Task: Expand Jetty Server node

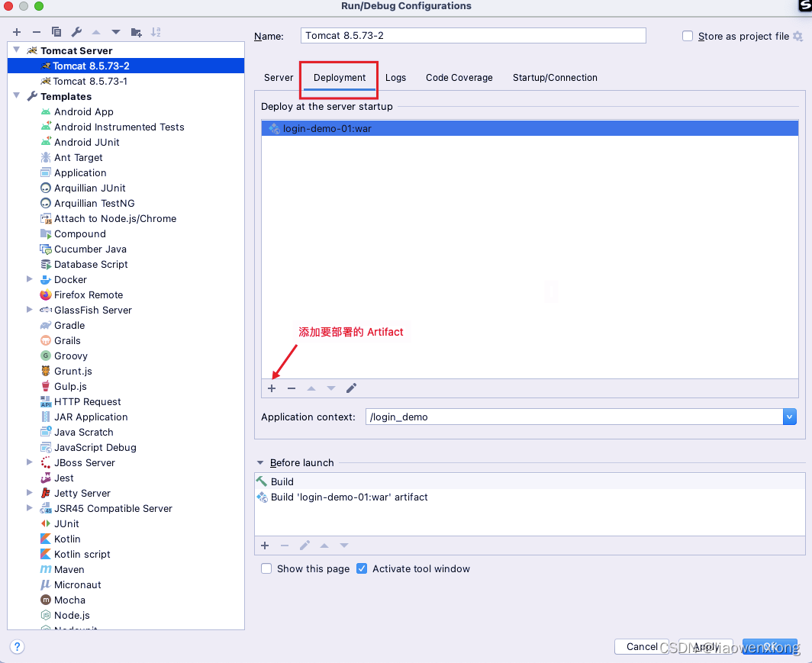Action: (x=30, y=493)
